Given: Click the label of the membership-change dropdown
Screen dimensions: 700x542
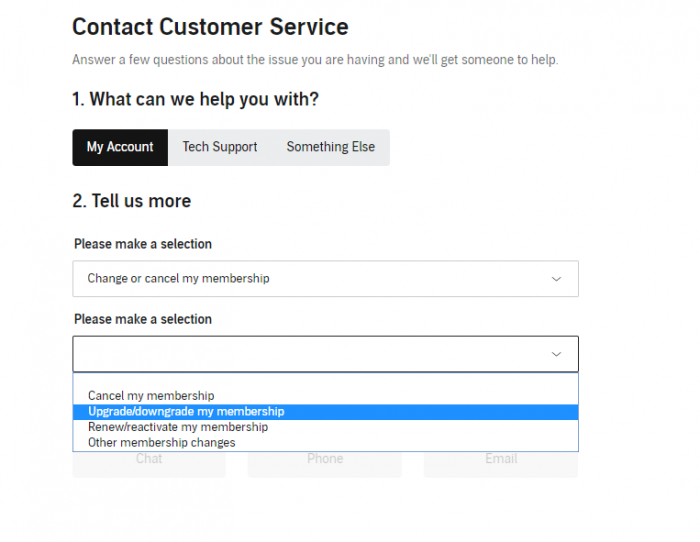Looking at the screenshot, I should coord(143,244).
